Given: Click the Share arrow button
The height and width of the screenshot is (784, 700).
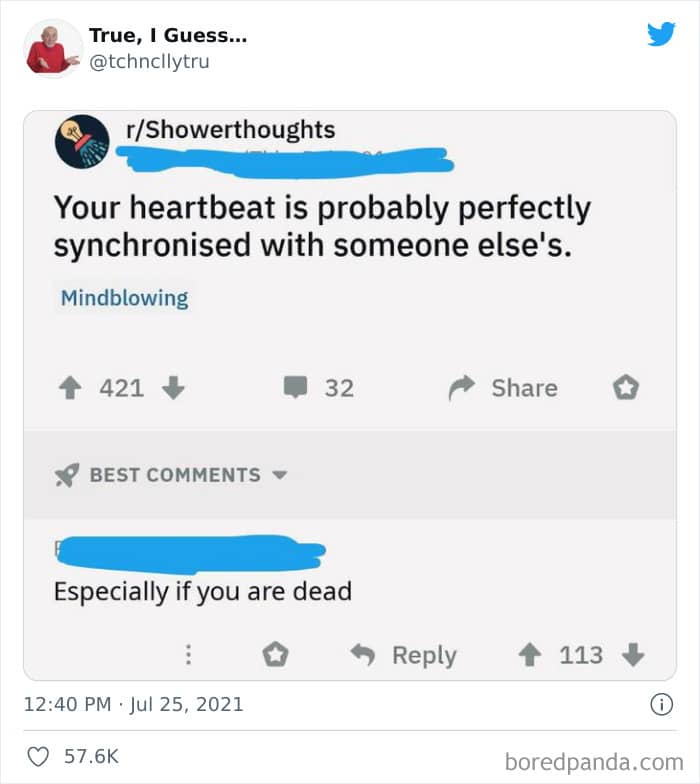Looking at the screenshot, I should coord(462,388).
